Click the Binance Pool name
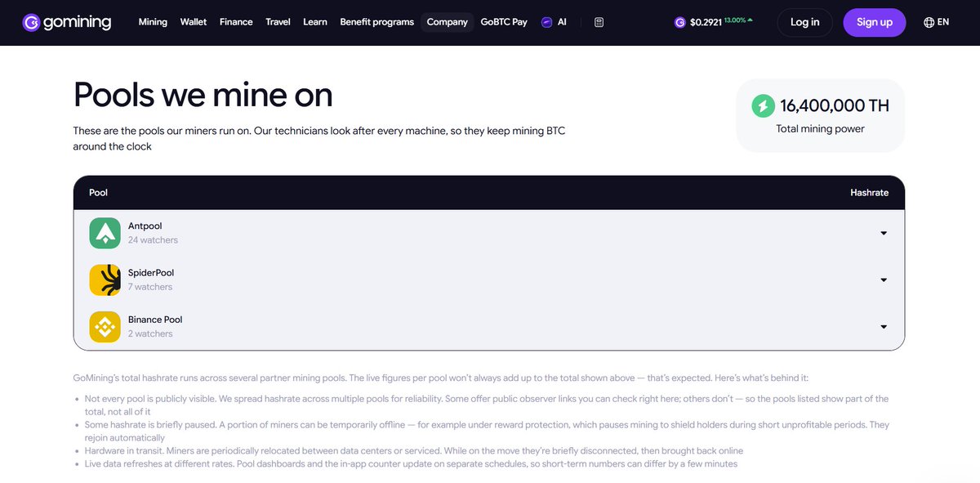Viewport: 980px width, 483px height. (155, 320)
